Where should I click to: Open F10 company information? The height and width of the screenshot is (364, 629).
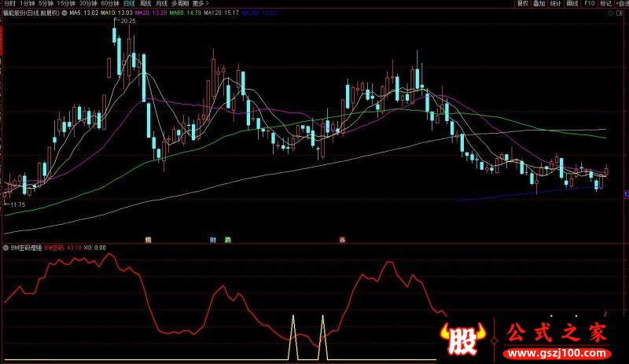coord(589,4)
